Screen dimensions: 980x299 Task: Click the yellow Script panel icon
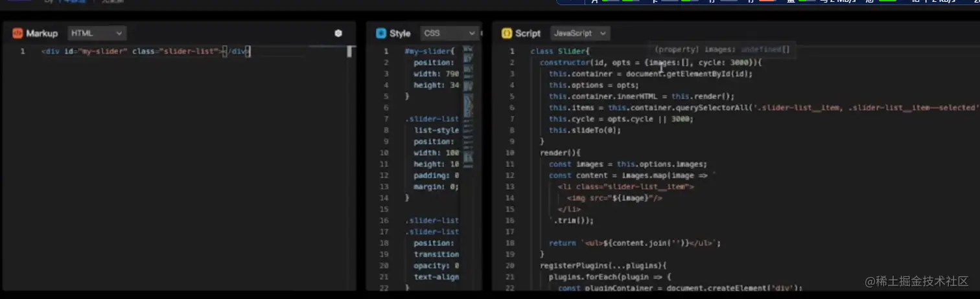point(507,33)
